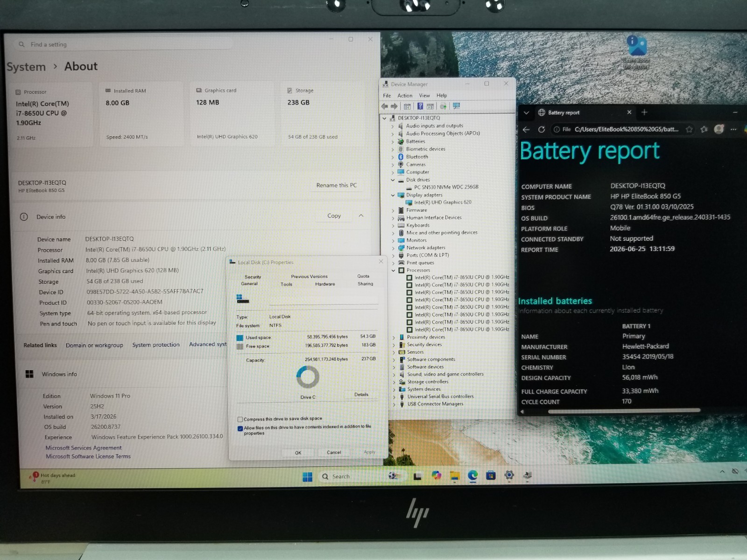Open Device Manager blue Help toolbar icon
747x560 pixels.
pyautogui.click(x=420, y=106)
